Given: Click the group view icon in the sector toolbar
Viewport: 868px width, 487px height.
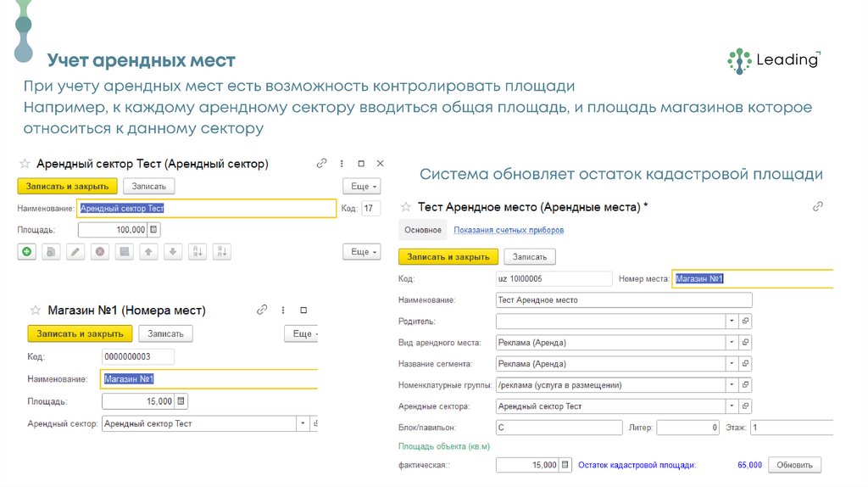Looking at the screenshot, I should tap(124, 251).
